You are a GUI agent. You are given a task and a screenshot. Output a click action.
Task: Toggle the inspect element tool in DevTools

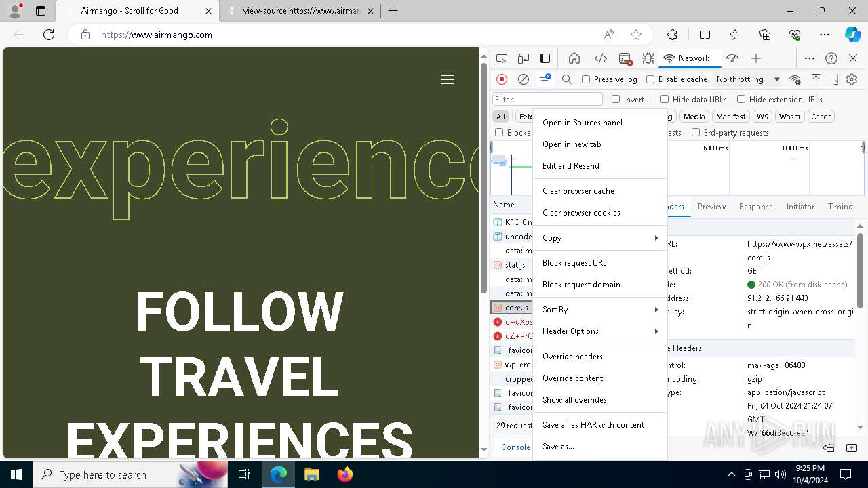coord(502,58)
